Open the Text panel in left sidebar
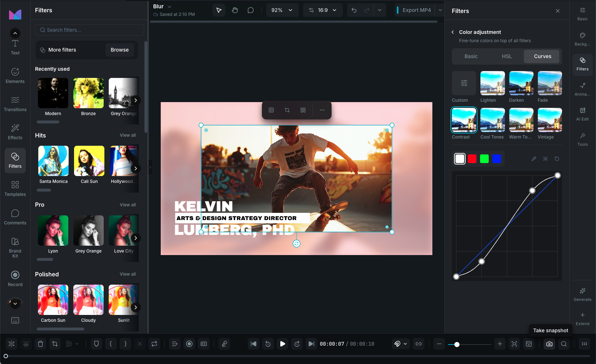Screen dimensions: 596x364 coord(15,47)
